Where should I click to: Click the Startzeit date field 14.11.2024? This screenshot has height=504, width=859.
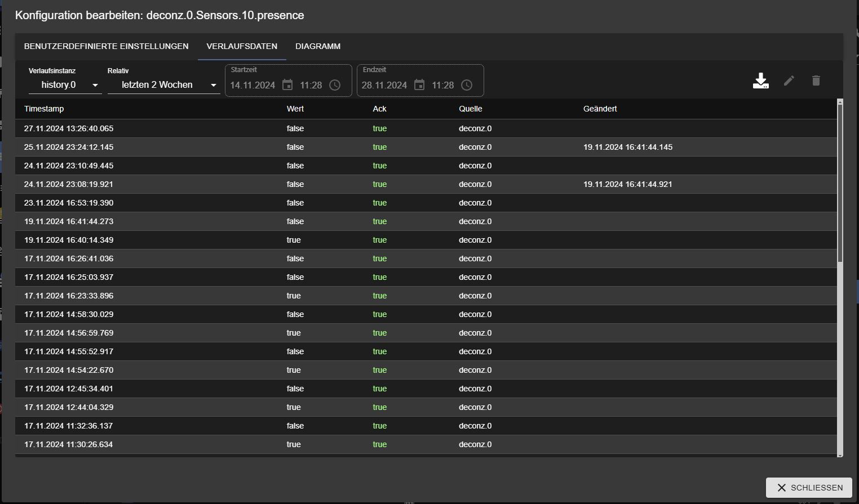[253, 85]
